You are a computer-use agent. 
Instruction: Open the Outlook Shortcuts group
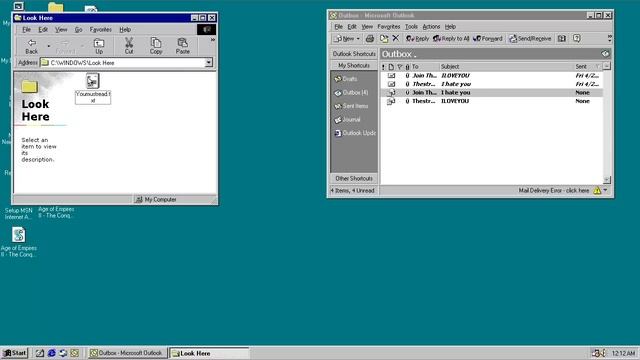coord(354,54)
